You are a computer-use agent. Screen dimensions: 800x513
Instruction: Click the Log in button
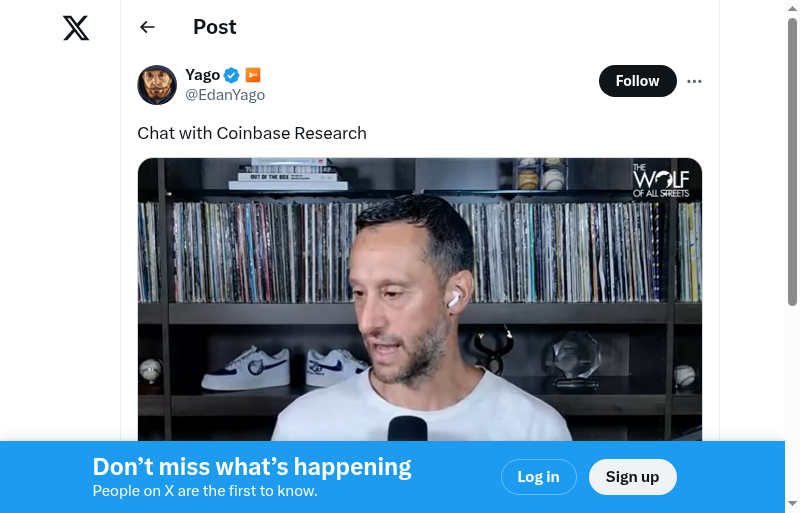click(539, 477)
